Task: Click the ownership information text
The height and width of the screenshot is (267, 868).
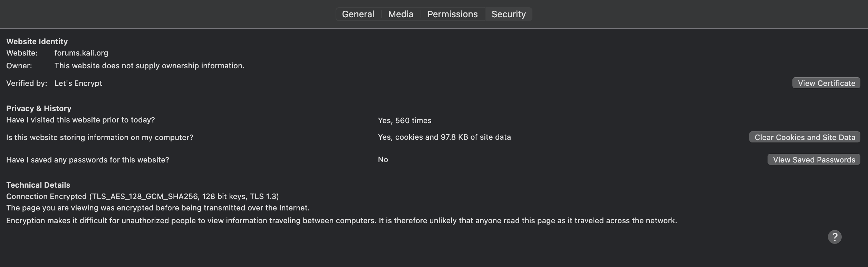Action: pos(149,66)
